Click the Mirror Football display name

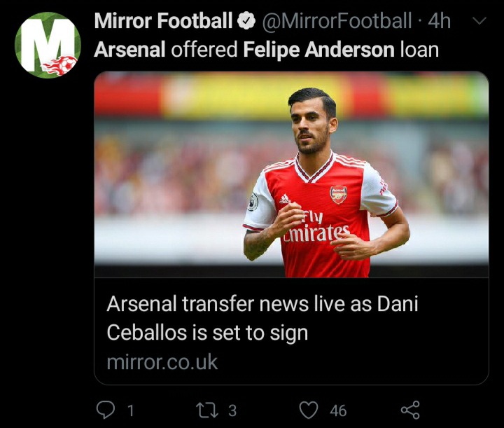[x=163, y=22]
